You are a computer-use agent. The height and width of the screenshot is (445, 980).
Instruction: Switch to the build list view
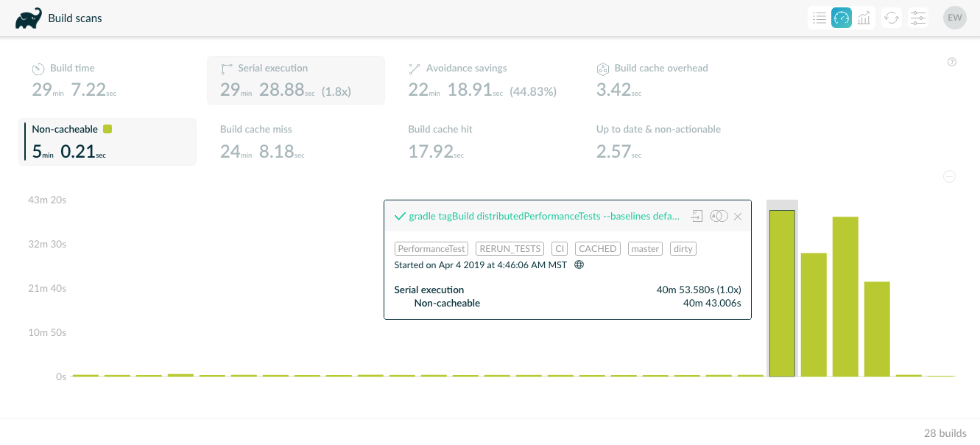click(x=819, y=18)
